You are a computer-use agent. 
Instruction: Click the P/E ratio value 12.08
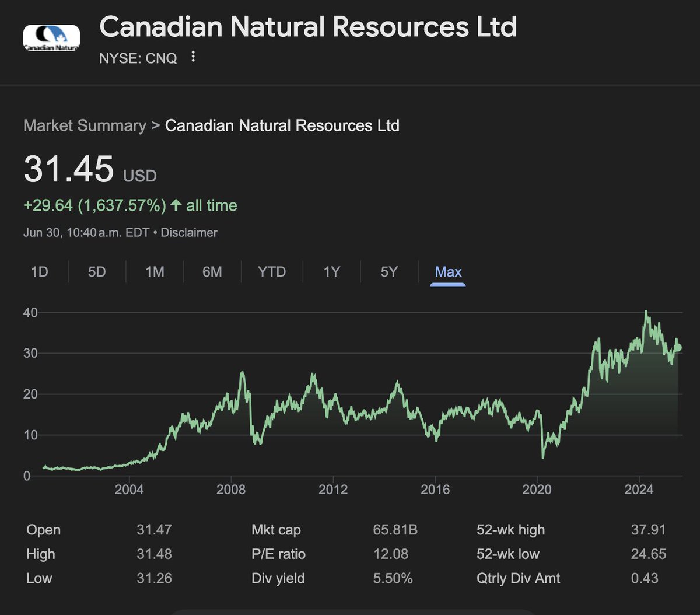tap(391, 554)
